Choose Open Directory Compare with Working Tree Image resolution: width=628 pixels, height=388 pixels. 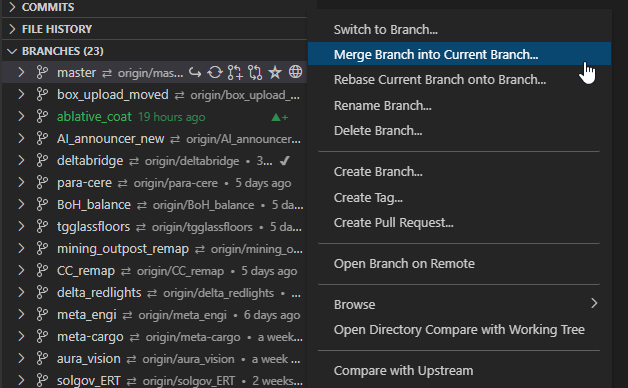[459, 330]
